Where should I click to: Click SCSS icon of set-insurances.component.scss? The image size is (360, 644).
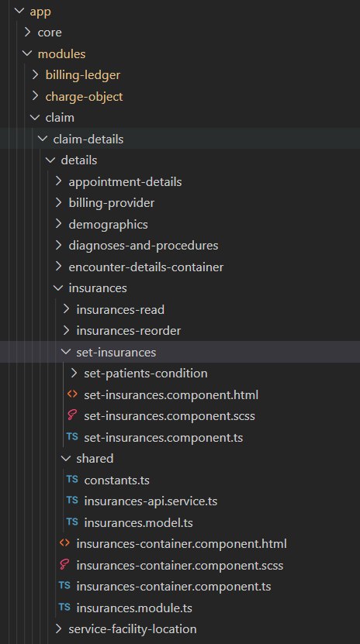(x=72, y=415)
